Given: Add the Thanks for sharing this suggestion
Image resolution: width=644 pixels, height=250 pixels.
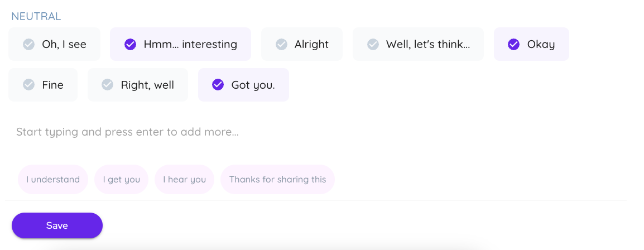Looking at the screenshot, I should [x=277, y=180].
